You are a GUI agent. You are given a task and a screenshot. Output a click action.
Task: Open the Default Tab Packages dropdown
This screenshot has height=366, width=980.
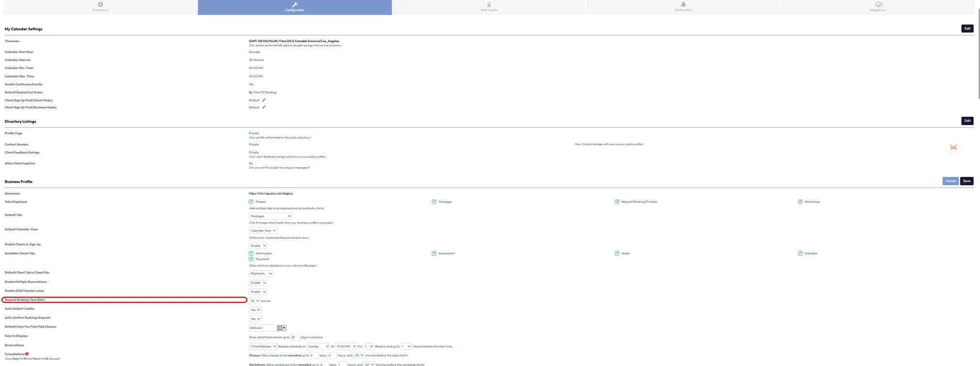tap(270, 216)
